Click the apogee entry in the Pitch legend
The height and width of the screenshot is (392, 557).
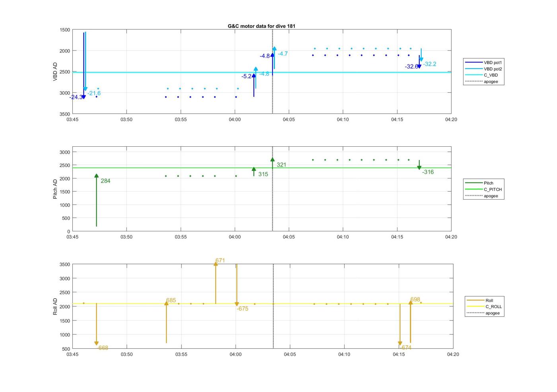(x=482, y=196)
